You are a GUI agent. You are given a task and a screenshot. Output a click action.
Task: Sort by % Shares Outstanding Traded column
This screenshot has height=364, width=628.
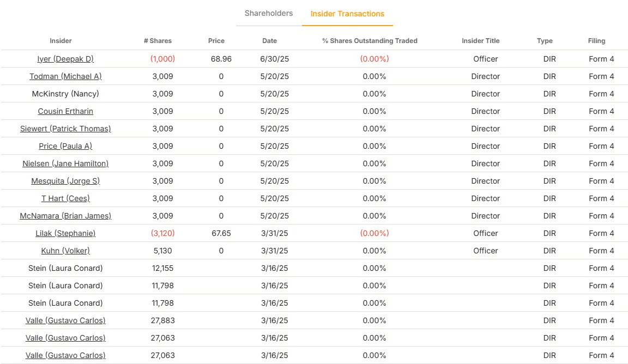coord(369,41)
